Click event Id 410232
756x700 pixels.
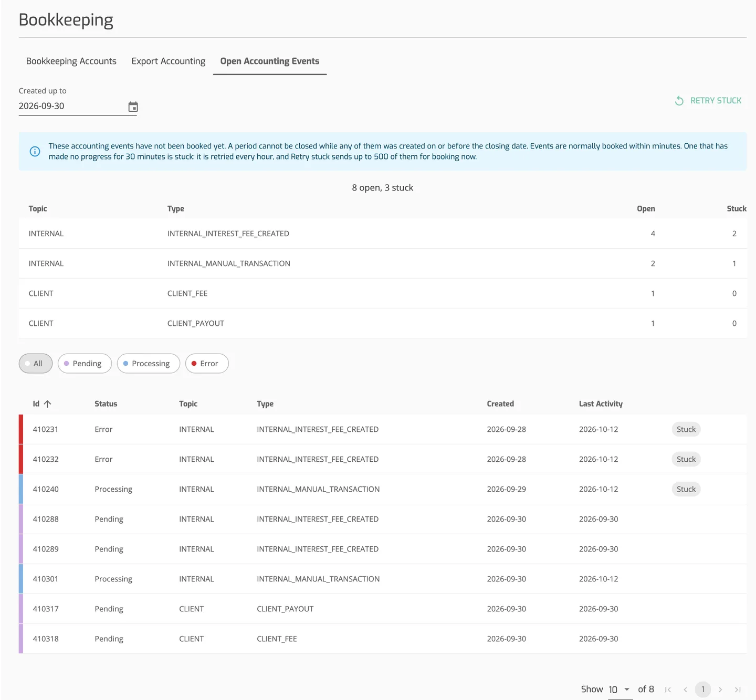46,459
